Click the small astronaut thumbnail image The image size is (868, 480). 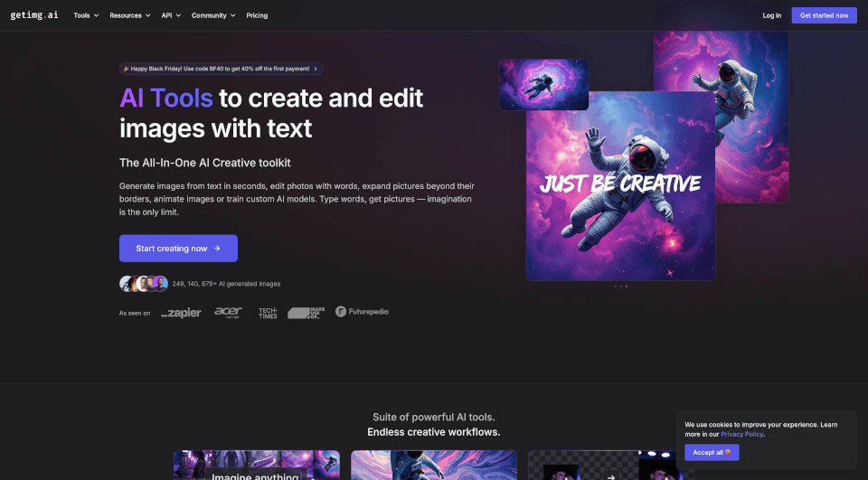[x=543, y=85]
